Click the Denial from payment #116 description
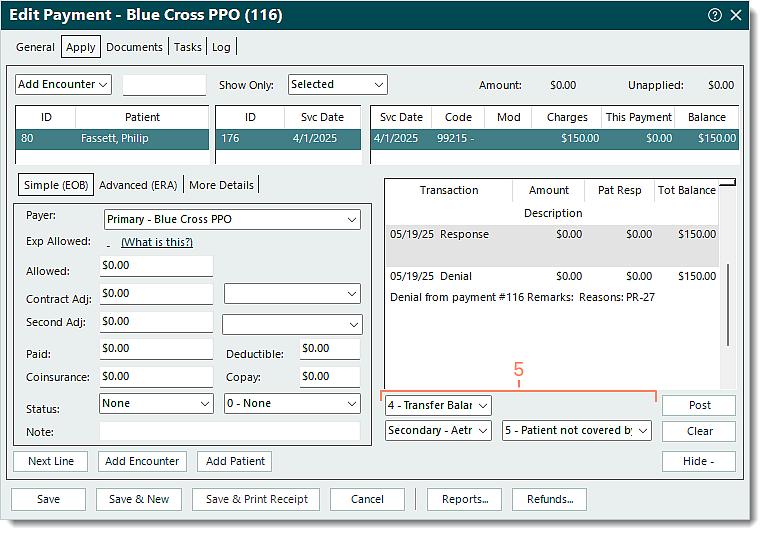 [522, 297]
